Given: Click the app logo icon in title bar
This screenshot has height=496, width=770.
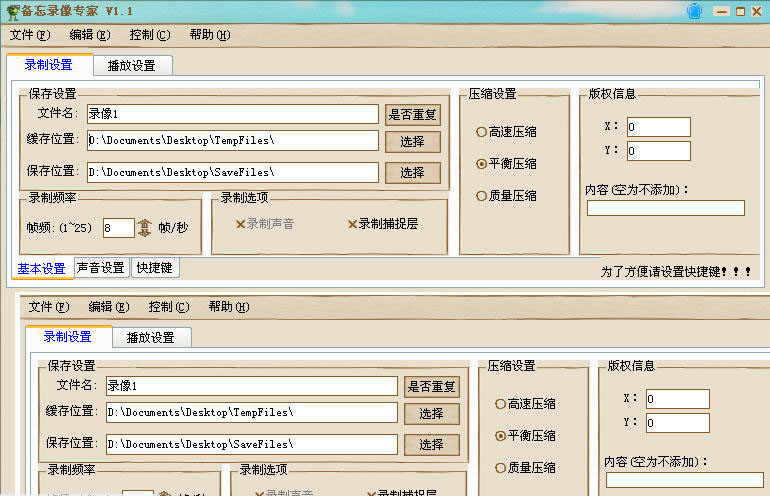Looking at the screenshot, I should pos(11,11).
